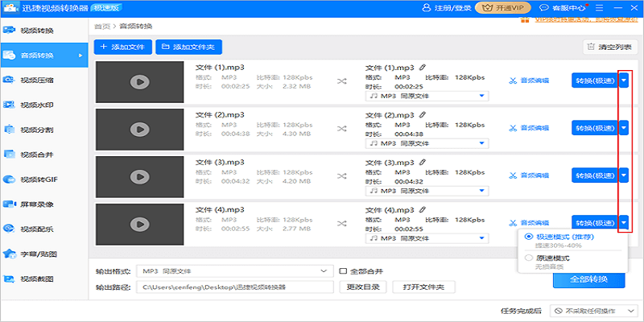The width and height of the screenshot is (644, 322).
Task: Switch to 视频压缩 in the sidebar
Action: point(37,80)
